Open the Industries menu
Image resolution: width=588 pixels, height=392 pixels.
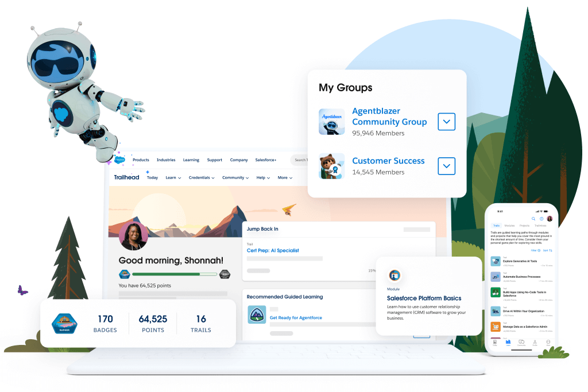166,160
